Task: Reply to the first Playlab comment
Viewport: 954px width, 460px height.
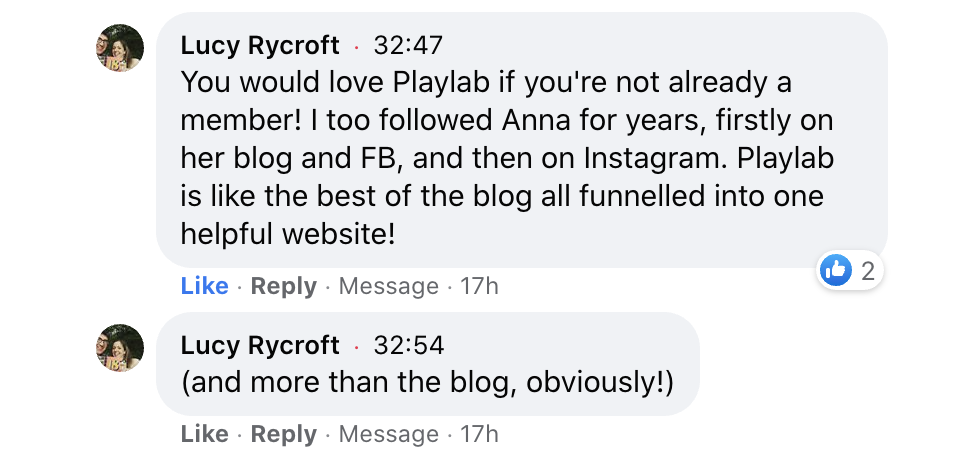Action: [x=283, y=286]
